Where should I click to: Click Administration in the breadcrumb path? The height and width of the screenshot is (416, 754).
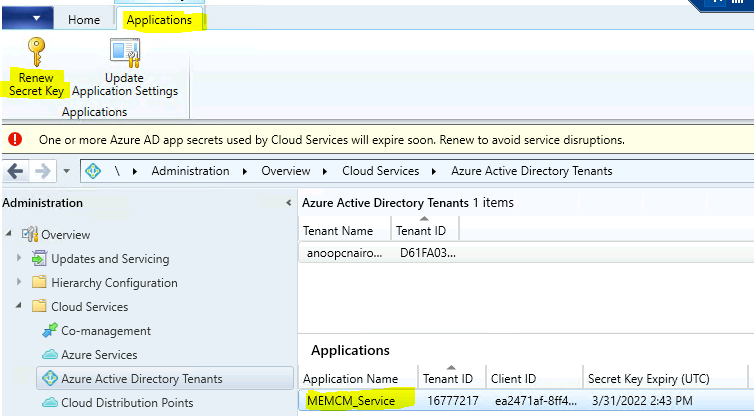point(190,171)
